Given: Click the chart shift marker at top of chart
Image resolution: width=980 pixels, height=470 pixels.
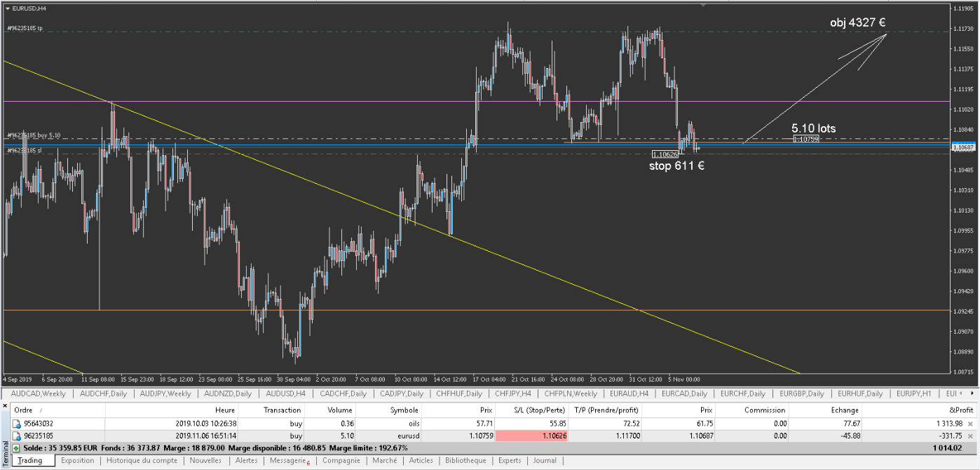Looking at the screenshot, I should point(703,5).
